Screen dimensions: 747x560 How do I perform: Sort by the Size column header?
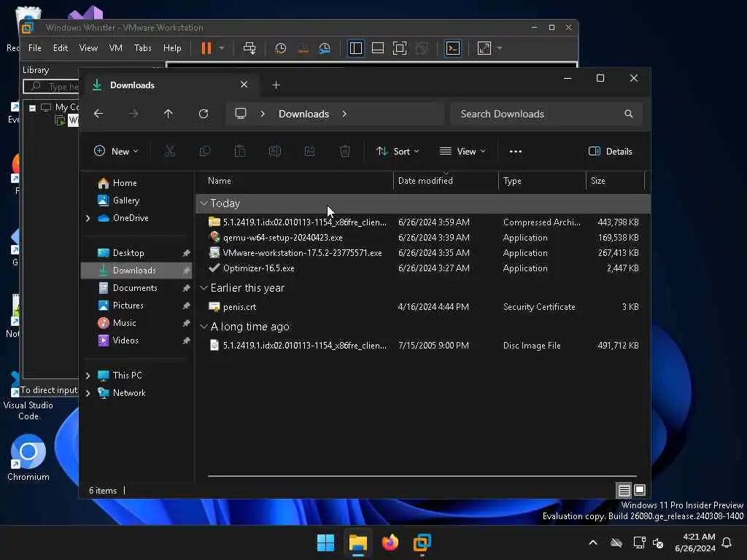click(x=598, y=181)
